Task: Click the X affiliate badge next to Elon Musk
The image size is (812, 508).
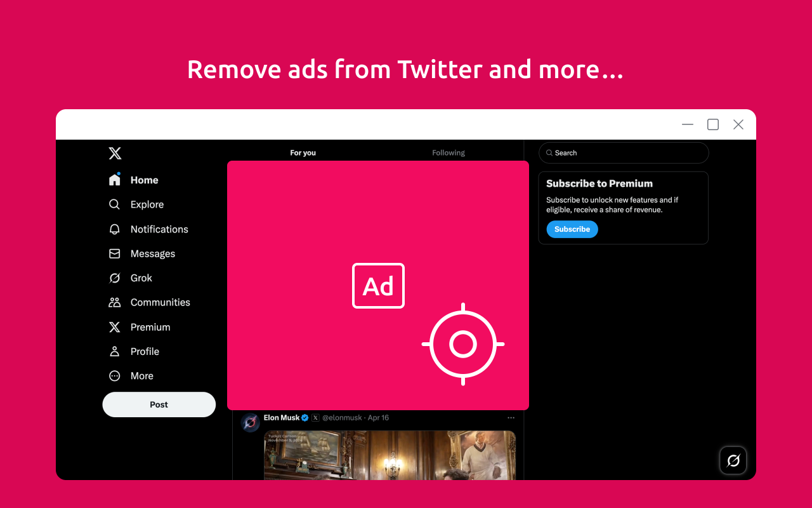Action: (x=315, y=418)
